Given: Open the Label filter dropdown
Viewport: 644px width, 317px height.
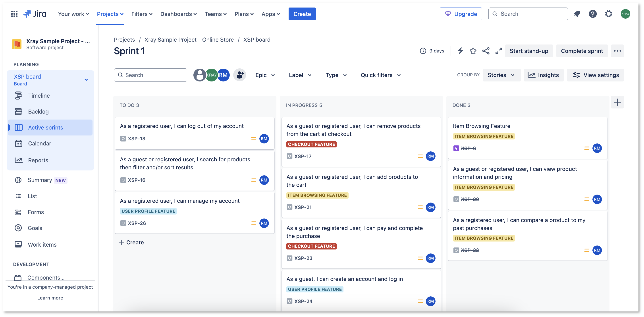Looking at the screenshot, I should pos(300,75).
